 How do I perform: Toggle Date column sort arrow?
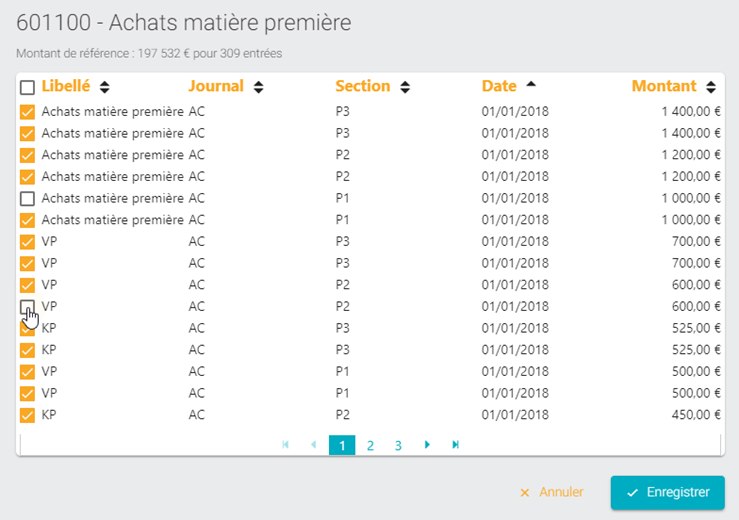coord(531,84)
